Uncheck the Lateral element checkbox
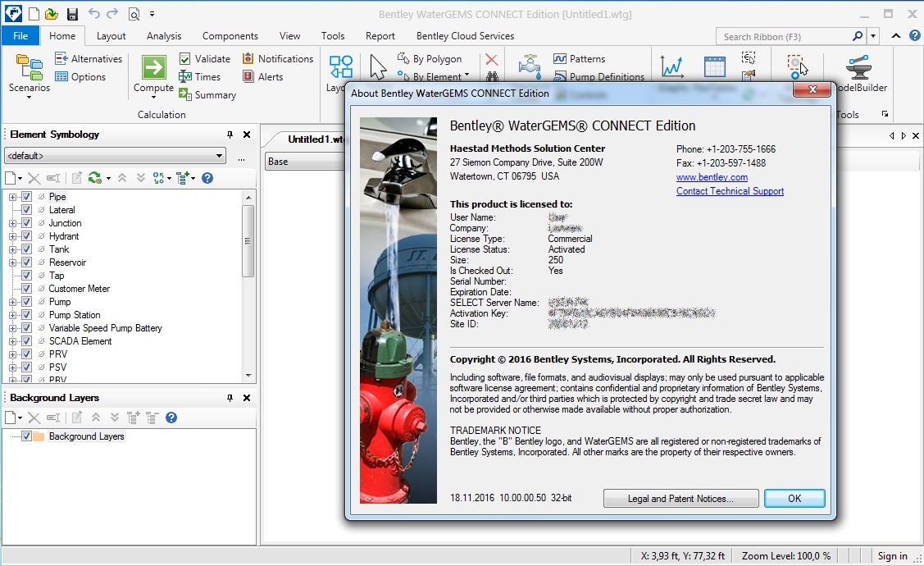Screen dimensions: 924x566 (26, 209)
